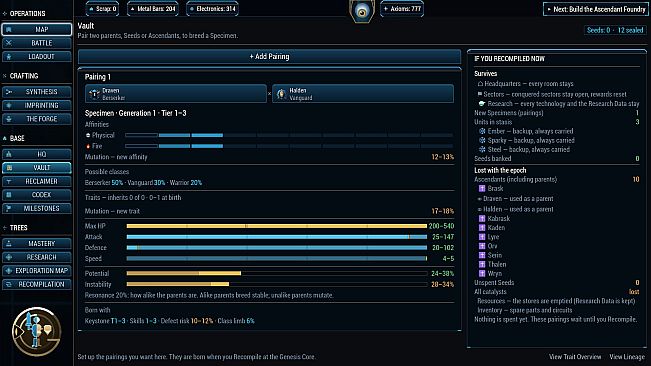Open the Codex
The image size is (651, 366).
37,195
